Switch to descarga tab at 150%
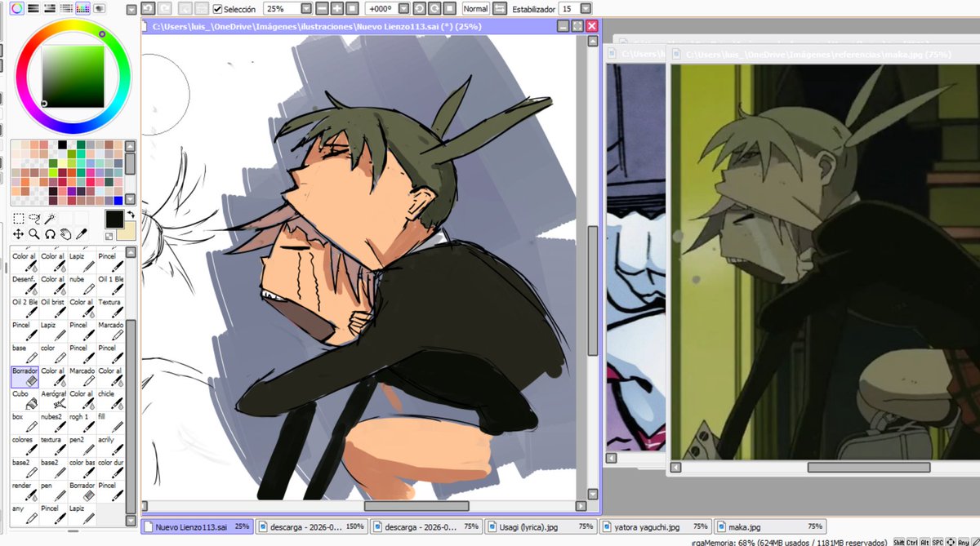 click(x=312, y=526)
